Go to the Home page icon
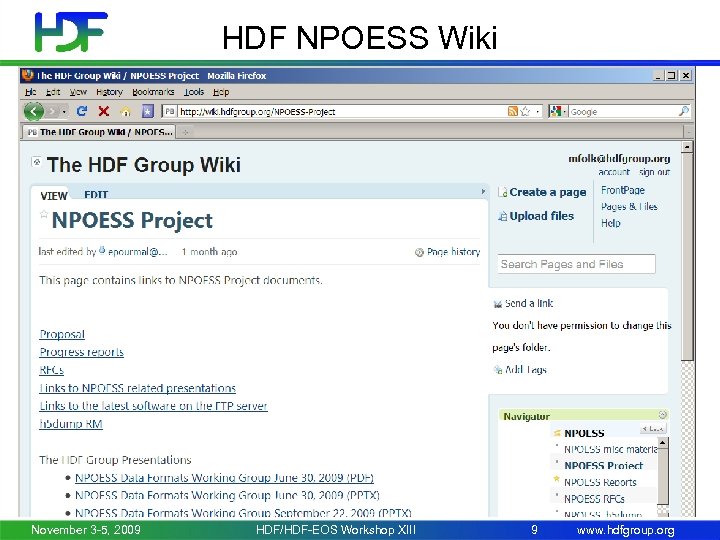 125,112
